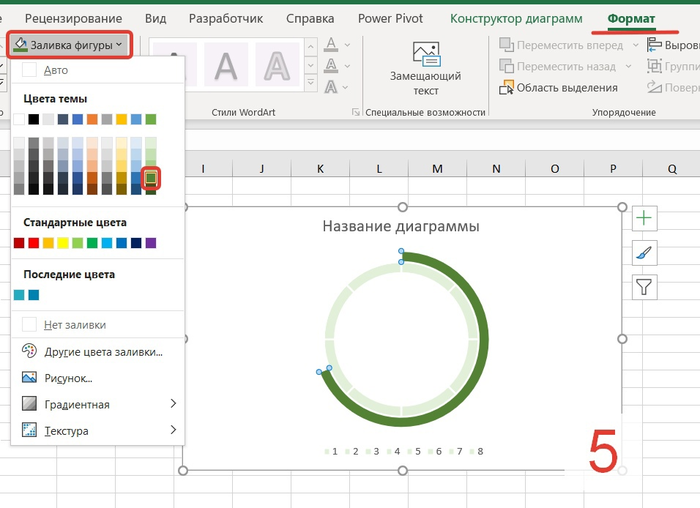Select column M header
The width and height of the screenshot is (700, 508).
tap(437, 169)
